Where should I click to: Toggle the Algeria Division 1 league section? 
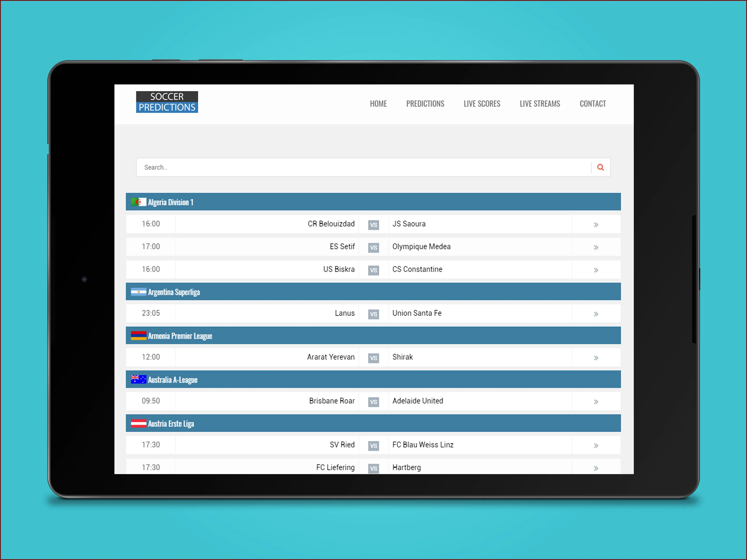373,202
